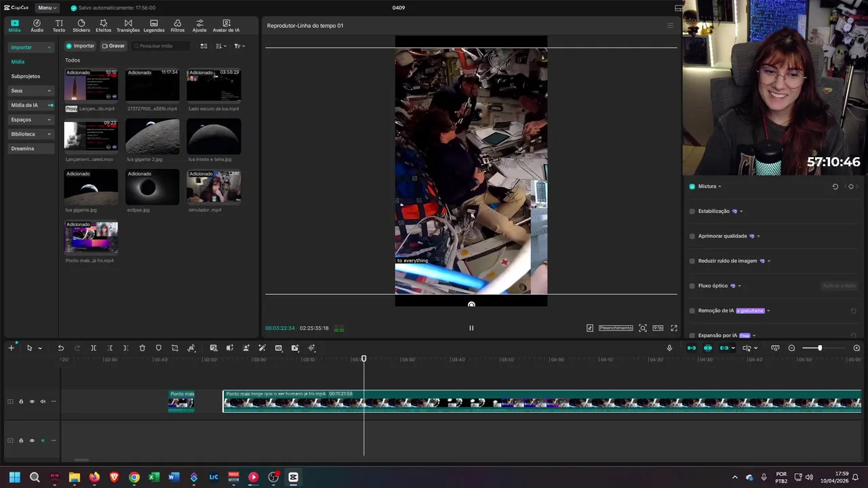Delete the selected clip (trash icon)
The image size is (868, 488).
coord(142,348)
